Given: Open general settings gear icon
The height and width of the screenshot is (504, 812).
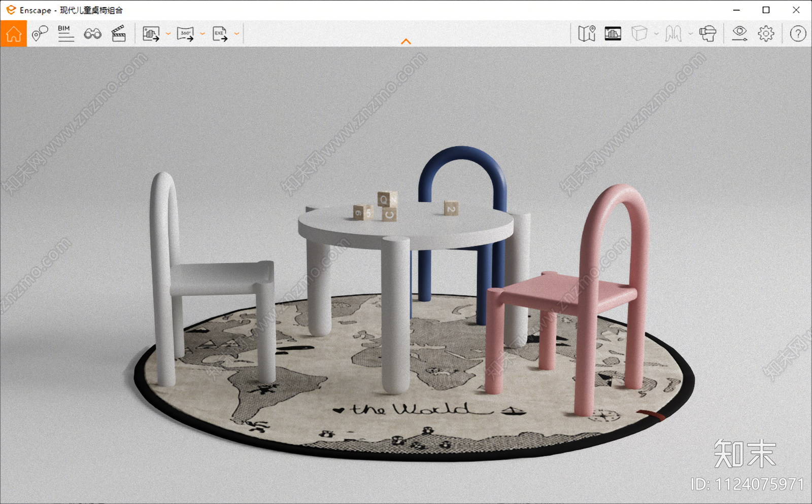Looking at the screenshot, I should point(766,34).
